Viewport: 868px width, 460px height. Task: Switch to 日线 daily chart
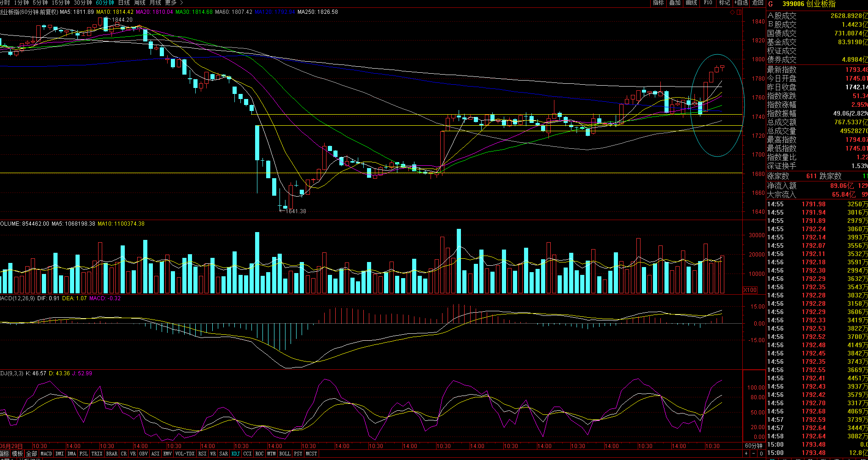(x=124, y=3)
